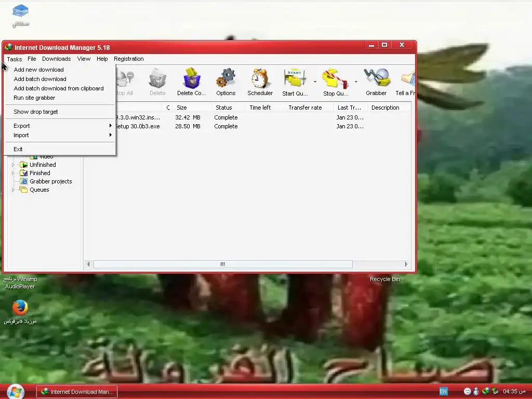Click the scrollbar left arrow
The width and height of the screenshot is (532, 399).
[88, 264]
